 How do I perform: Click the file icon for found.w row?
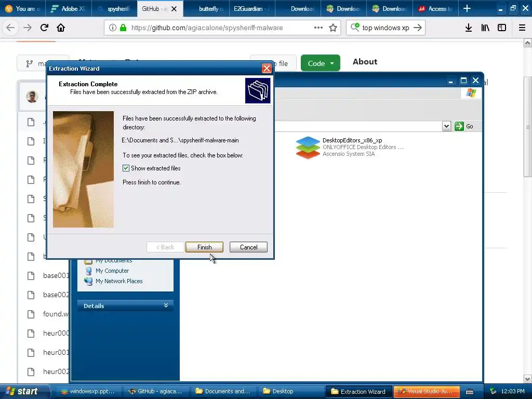(31, 314)
